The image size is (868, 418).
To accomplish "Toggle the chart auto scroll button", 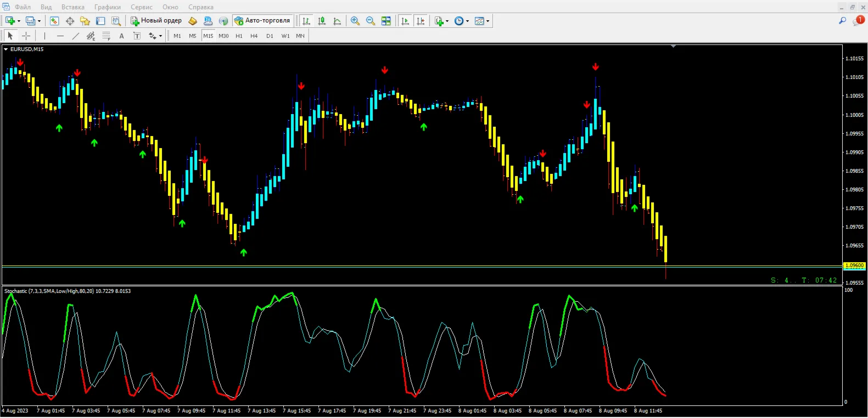I will tap(405, 21).
